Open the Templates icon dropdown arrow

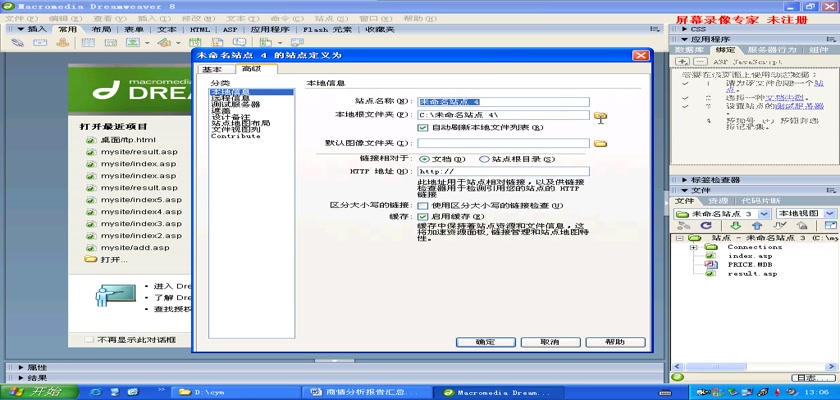click(280, 43)
